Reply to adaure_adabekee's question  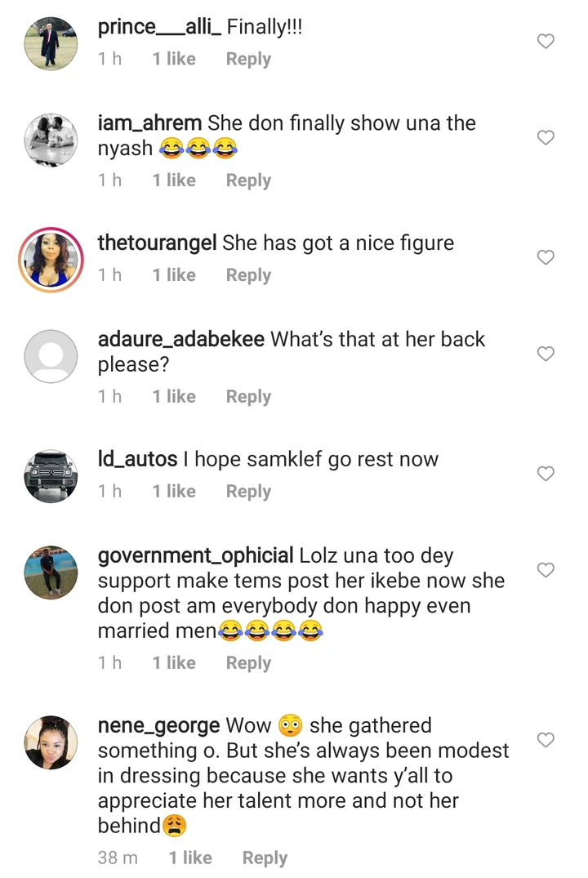[x=248, y=397]
